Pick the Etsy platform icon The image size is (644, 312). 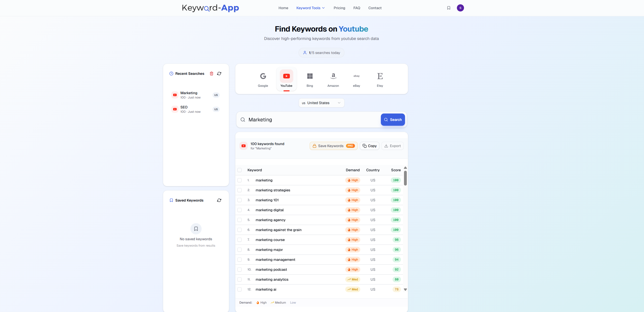coord(380,76)
